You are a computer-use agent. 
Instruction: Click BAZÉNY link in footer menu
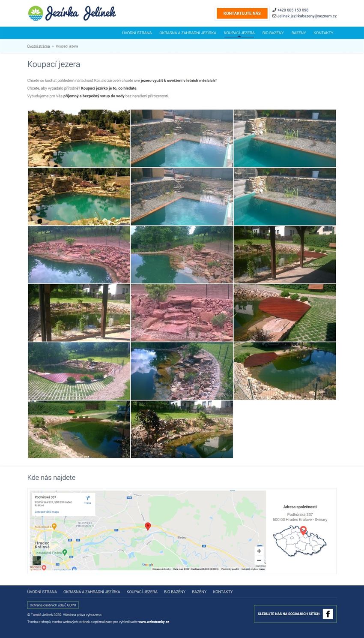click(x=199, y=592)
